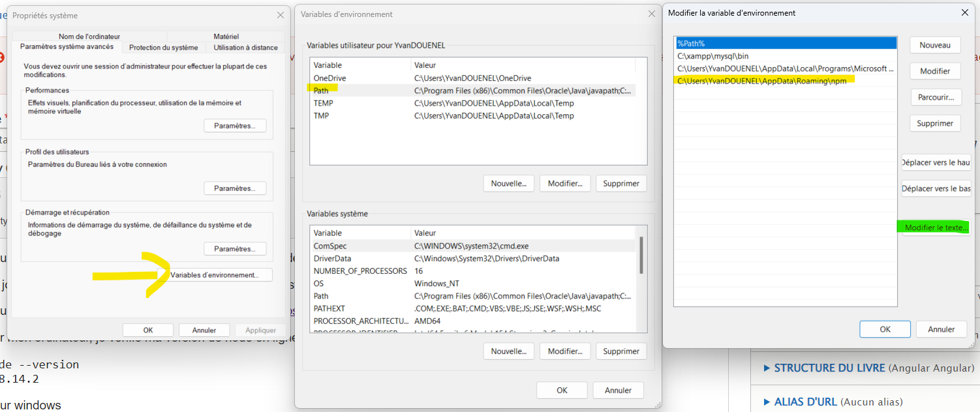The width and height of the screenshot is (980, 412).
Task: Click Modifier le texte button
Action: click(x=936, y=227)
